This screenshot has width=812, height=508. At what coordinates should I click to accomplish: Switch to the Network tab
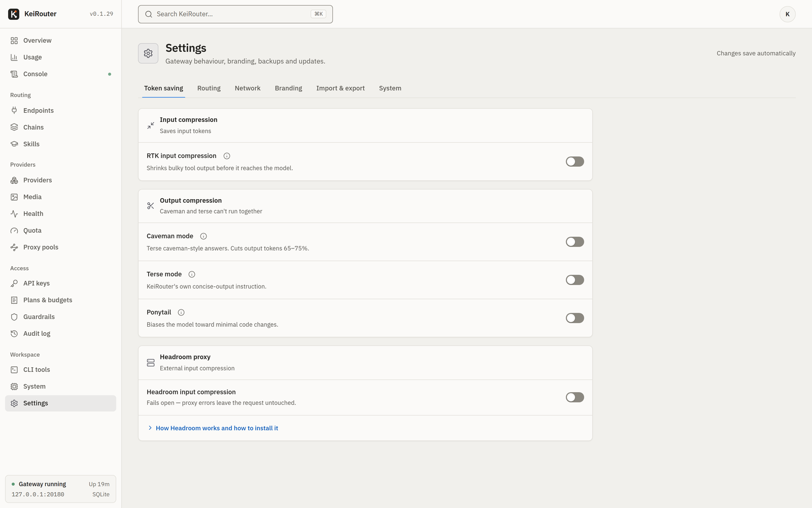point(248,88)
